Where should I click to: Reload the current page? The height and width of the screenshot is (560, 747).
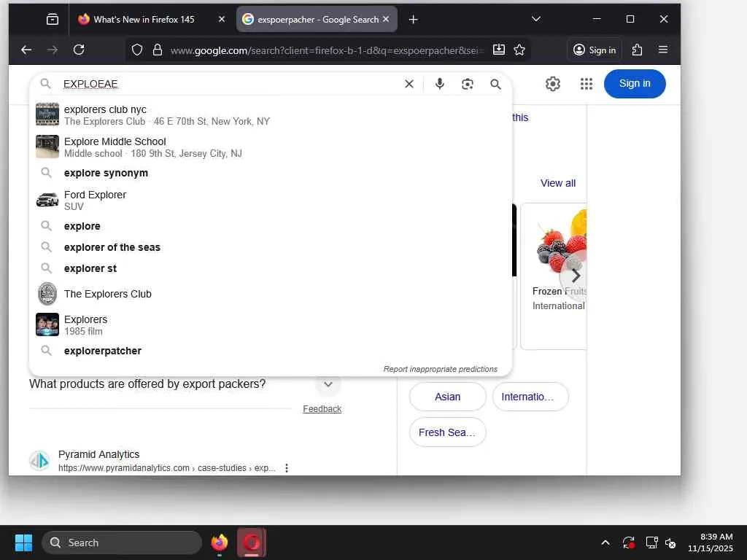pos(79,50)
